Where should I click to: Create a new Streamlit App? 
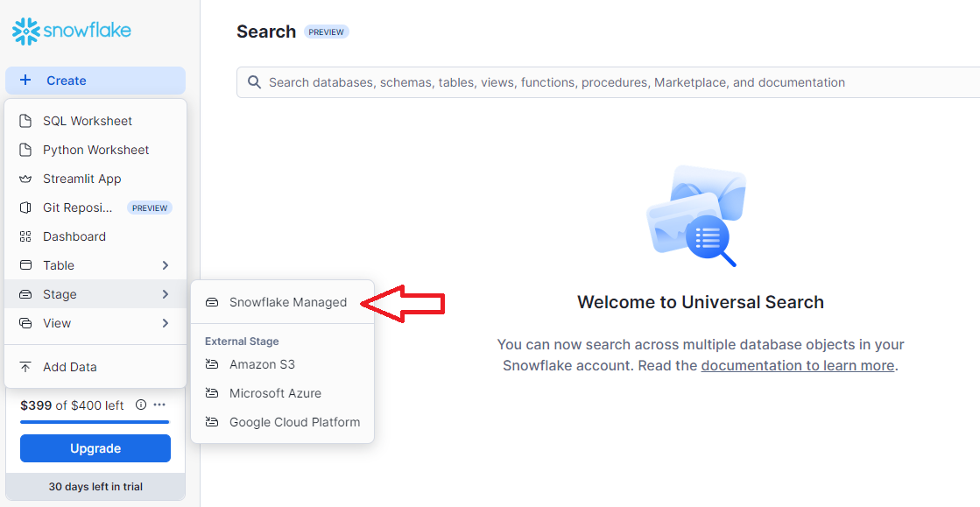click(84, 178)
